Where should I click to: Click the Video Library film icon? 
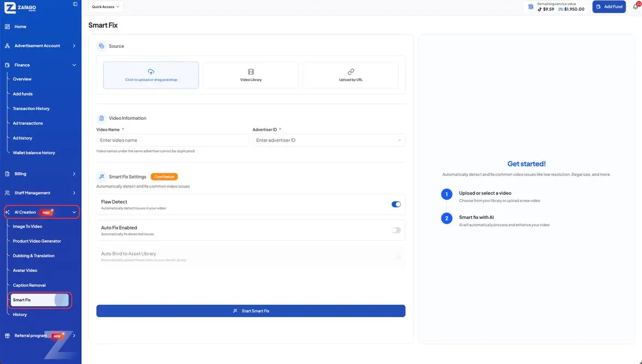point(251,71)
